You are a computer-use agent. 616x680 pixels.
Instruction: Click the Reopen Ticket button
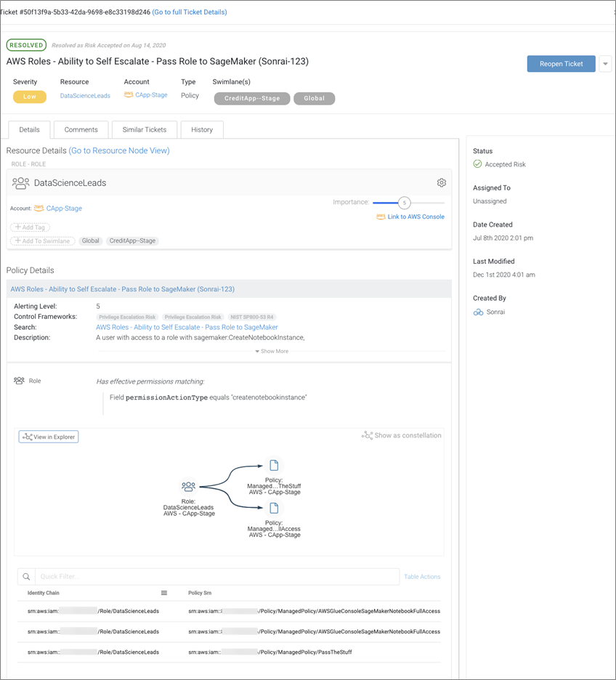point(561,64)
